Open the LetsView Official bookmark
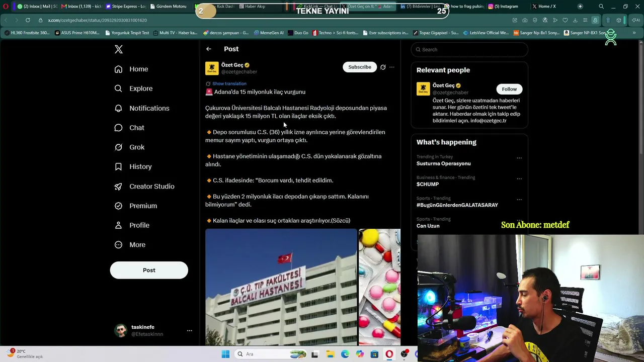The width and height of the screenshot is (644, 362). coord(486,33)
